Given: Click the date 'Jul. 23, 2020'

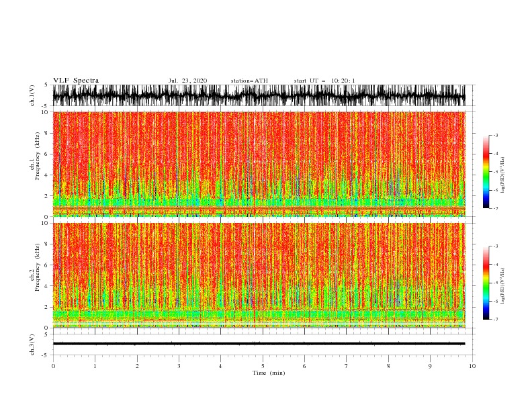Looking at the screenshot, I should [x=187, y=81].
